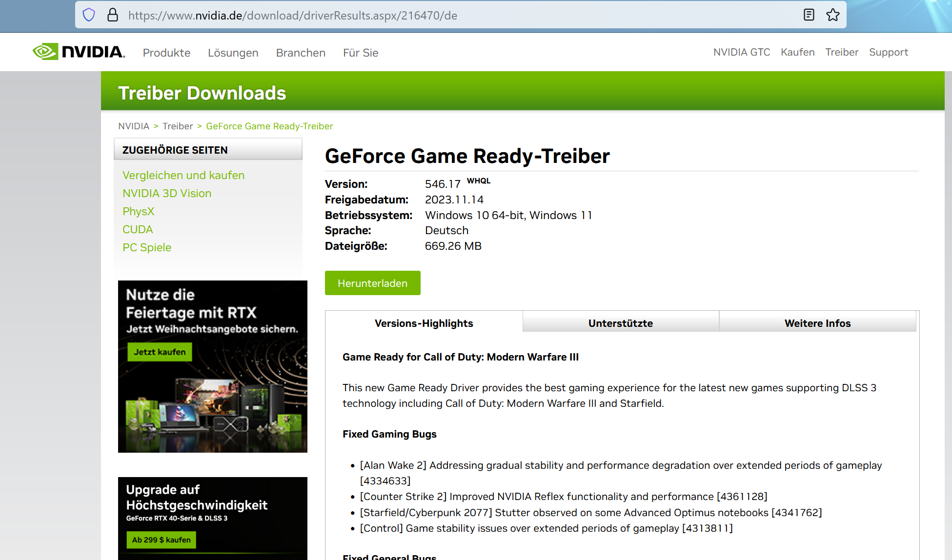This screenshot has width=952, height=560.
Task: Click the ZUGEHÖRIGE SEITEN sidebar header
Action: pos(208,149)
